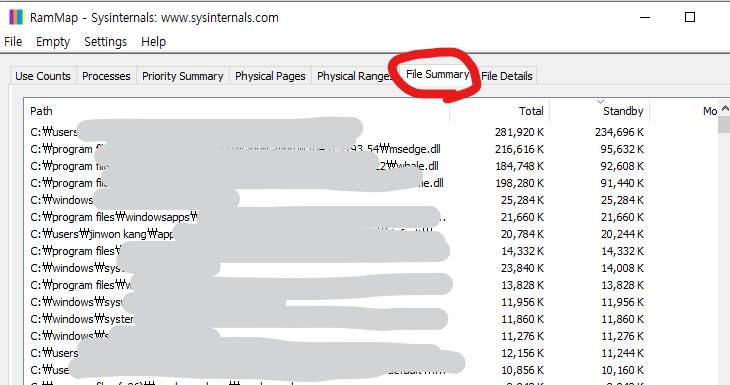The image size is (730, 385).
Task: Click the Total value 20,784 K
Action: [522, 234]
